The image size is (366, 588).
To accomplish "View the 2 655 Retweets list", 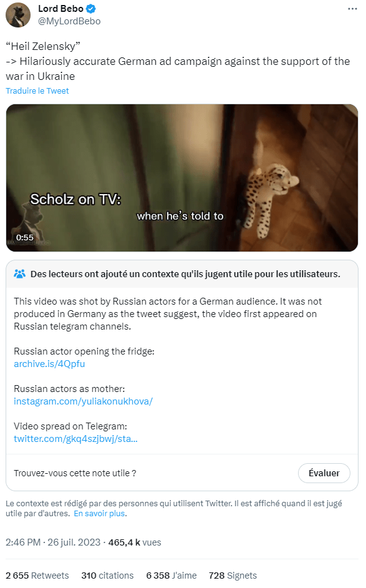I will click(x=37, y=576).
